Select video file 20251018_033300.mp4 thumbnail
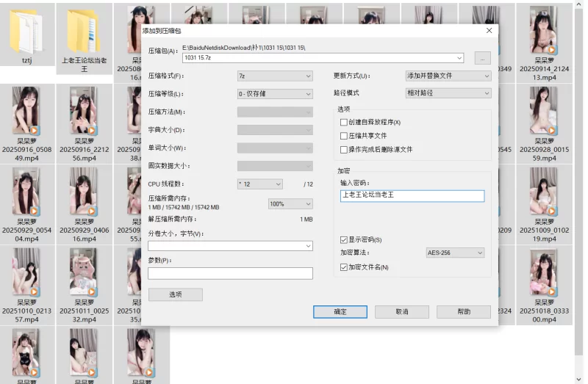This screenshot has height=384, width=588. pos(543,272)
